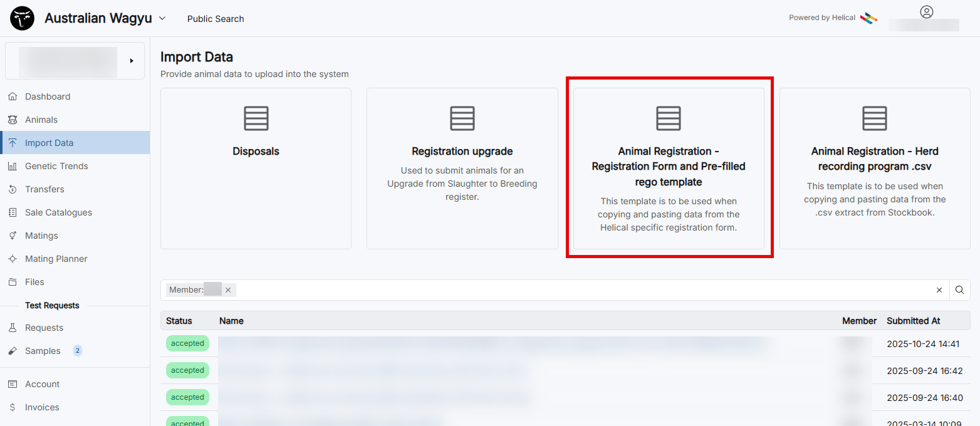Open the user profile icon

pyautogui.click(x=926, y=12)
